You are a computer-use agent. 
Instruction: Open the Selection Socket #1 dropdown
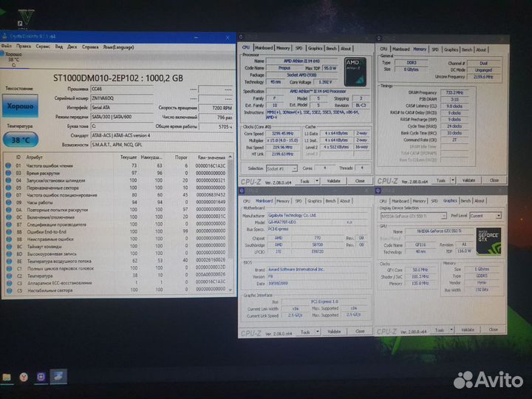(282, 168)
